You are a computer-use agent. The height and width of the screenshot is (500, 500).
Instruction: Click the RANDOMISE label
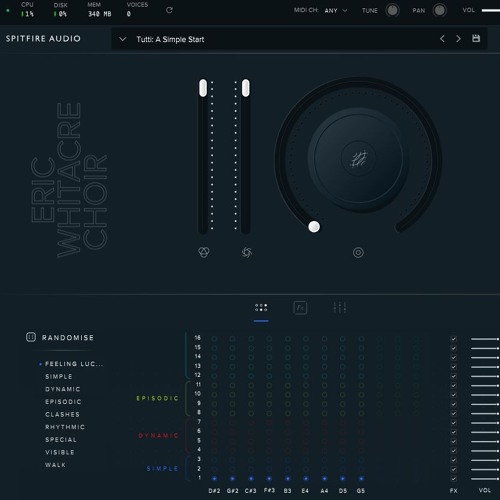click(68, 338)
